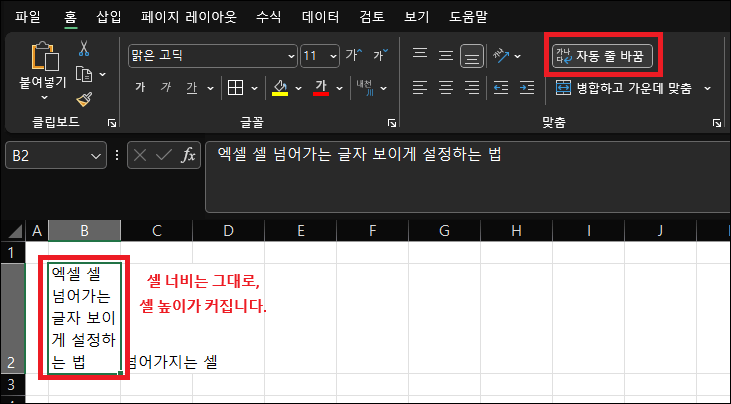
Task: Open the font size 11 dropdown
Action: tap(333, 56)
